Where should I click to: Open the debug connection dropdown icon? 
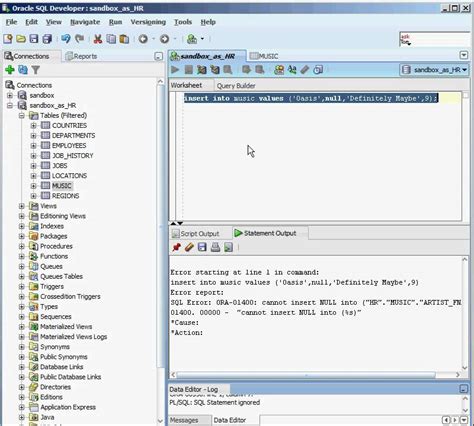202,39
